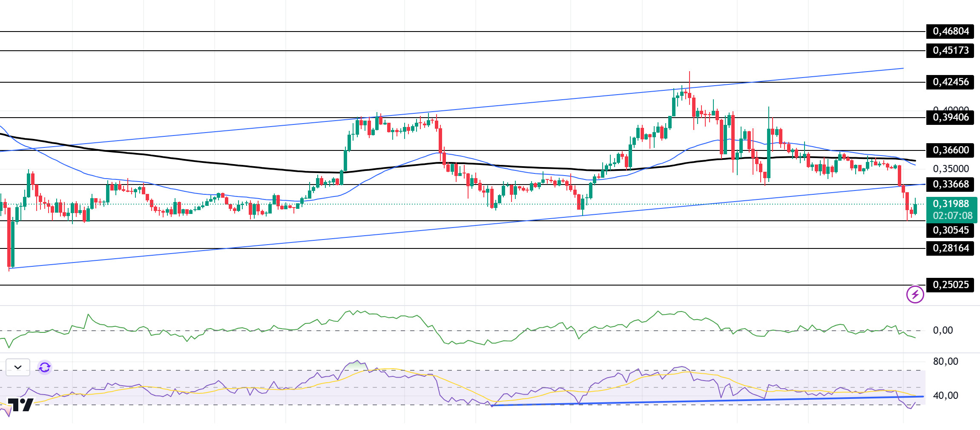Click the 0,00 oscillator axis value
Image resolution: width=980 pixels, height=430 pixels.
[943, 330]
